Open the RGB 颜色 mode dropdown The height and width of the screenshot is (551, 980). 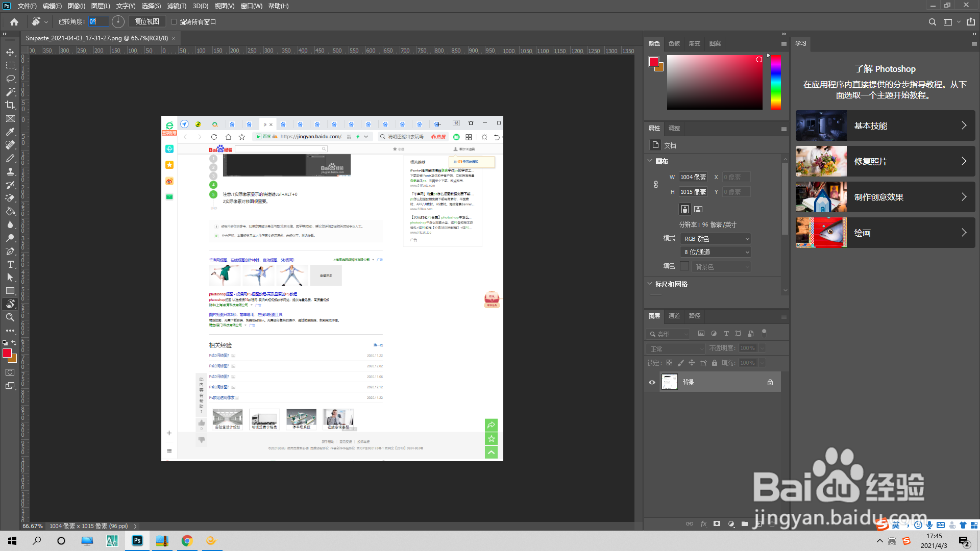click(x=717, y=239)
